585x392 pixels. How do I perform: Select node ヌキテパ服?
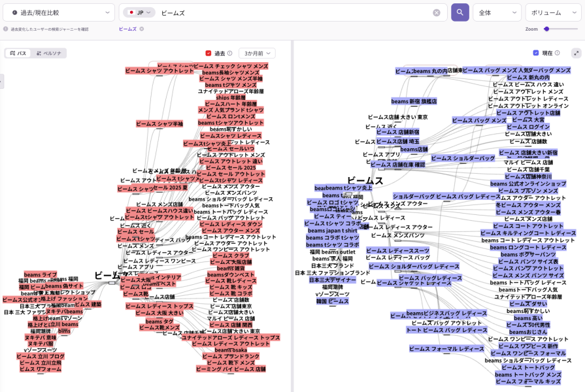click(41, 344)
